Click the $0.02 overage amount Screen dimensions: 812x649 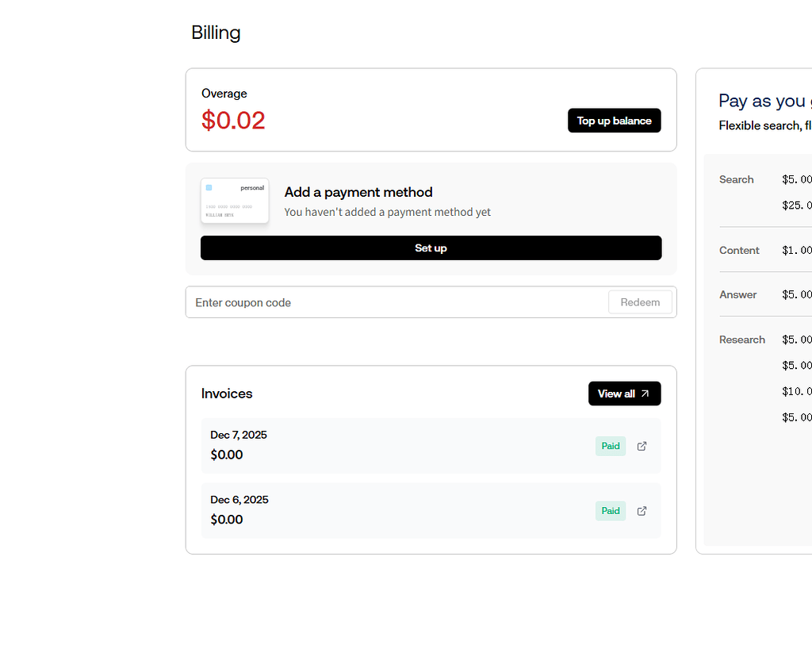(x=233, y=120)
